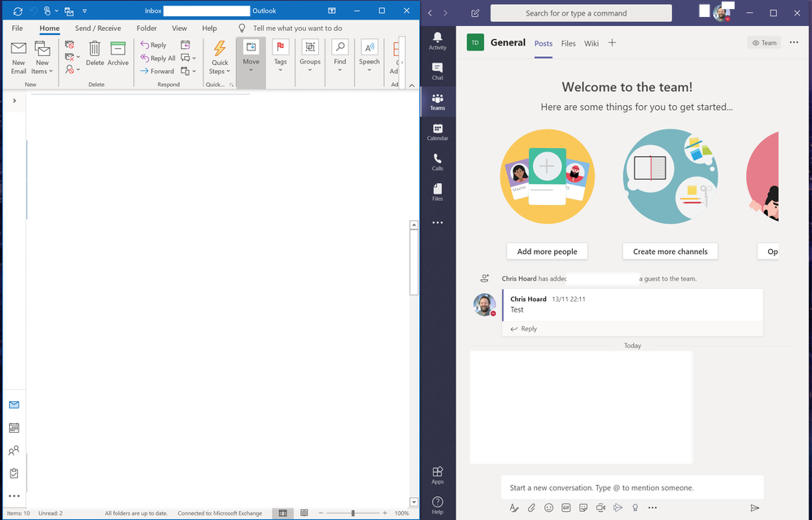This screenshot has height=520, width=812.
Task: Add a tab with plus in General channel
Action: pyautogui.click(x=612, y=43)
